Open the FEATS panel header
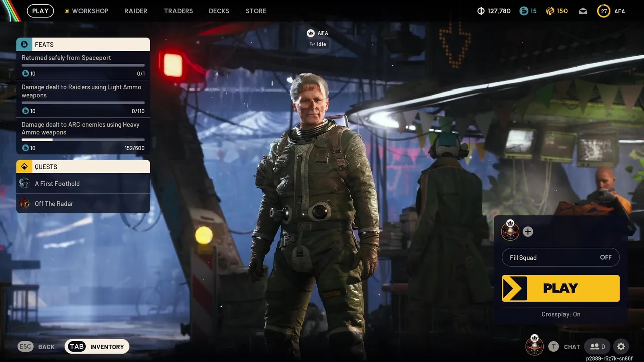 click(x=83, y=44)
